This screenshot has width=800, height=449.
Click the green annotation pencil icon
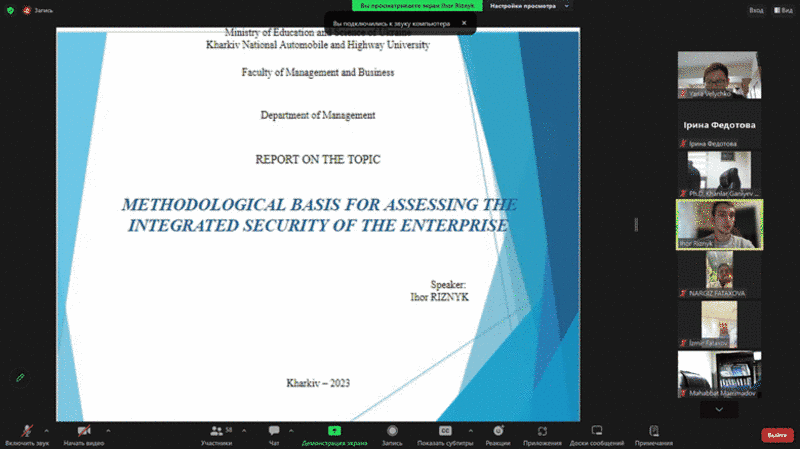(19, 377)
